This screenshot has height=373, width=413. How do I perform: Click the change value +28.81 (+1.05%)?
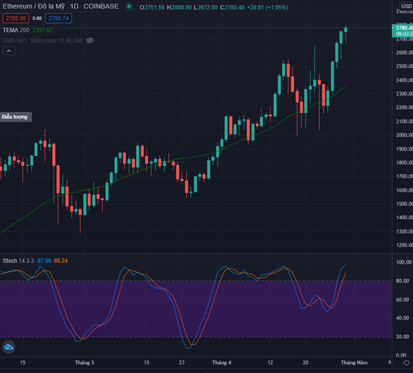click(267, 7)
